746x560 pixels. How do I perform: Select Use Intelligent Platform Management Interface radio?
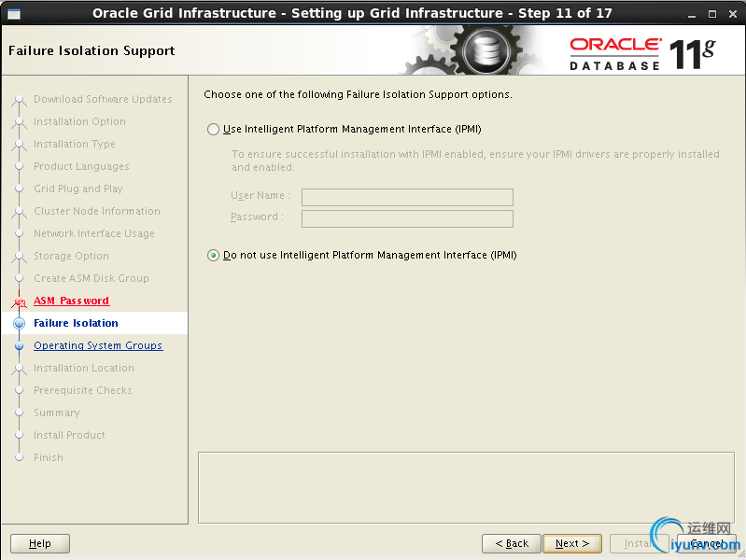click(213, 130)
